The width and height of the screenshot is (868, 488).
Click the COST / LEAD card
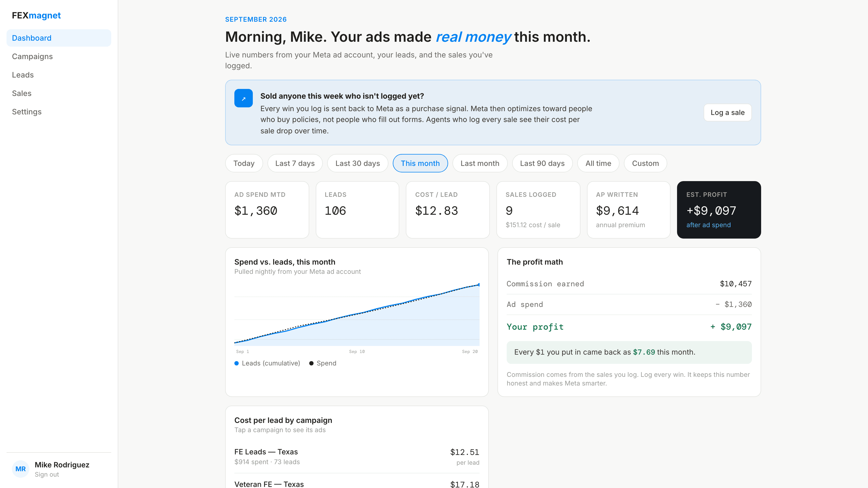448,210
